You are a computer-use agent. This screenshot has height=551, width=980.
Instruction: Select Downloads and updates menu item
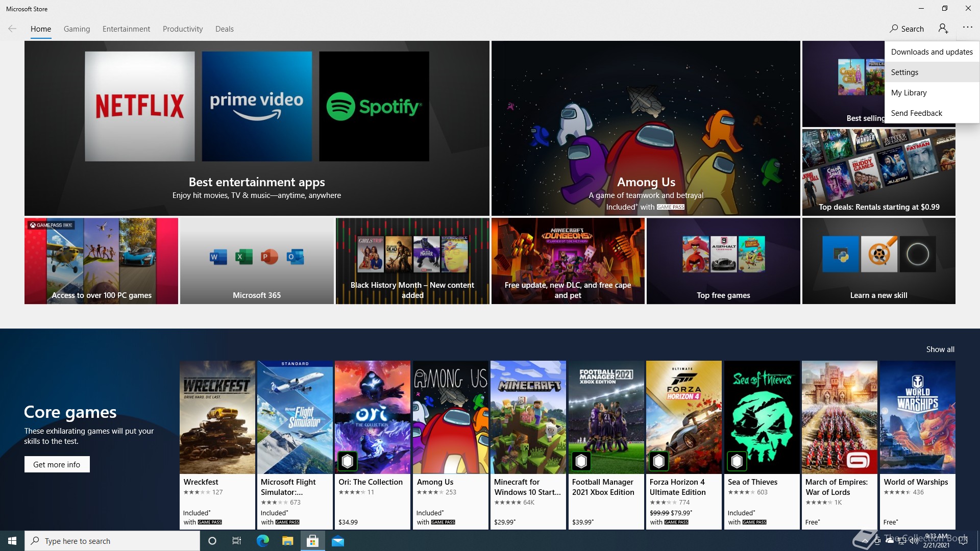pyautogui.click(x=932, y=52)
